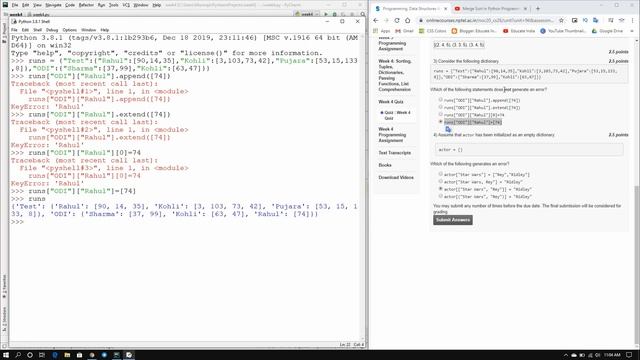Expand the bookmarks overflow chevron
The height and width of the screenshot is (360, 640).
tap(632, 31)
